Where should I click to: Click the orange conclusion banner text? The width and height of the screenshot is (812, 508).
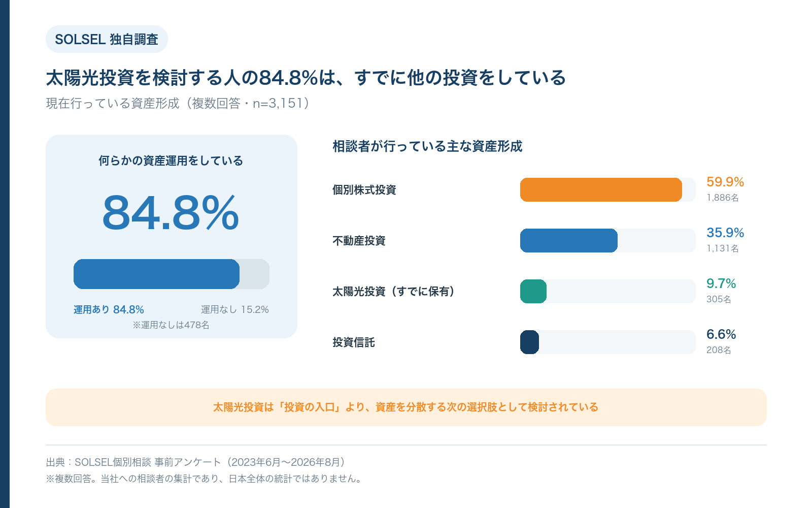405,407
